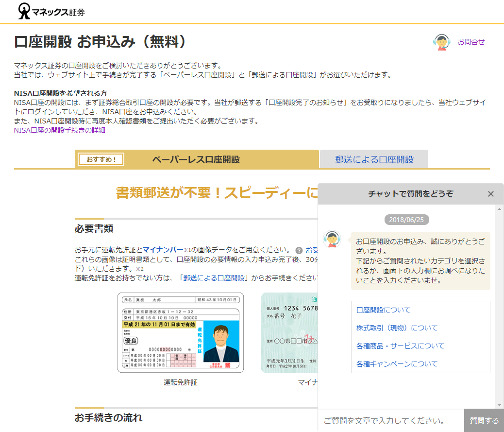Screen dimensions: 504x432
Task: Open NISA口座の開設手続きの詳細 link
Action: [59, 130]
